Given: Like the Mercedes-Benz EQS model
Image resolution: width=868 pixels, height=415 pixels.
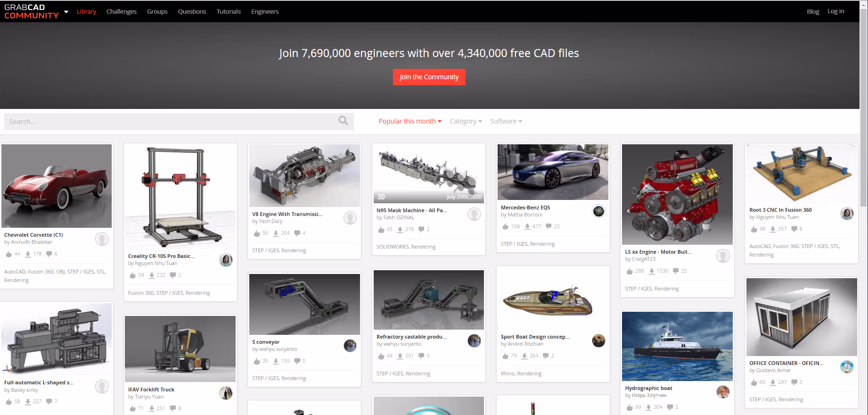Looking at the screenshot, I should point(506,227).
